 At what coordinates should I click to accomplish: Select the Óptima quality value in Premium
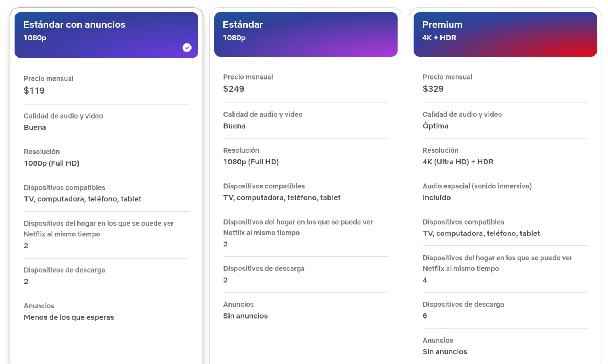[x=435, y=126]
